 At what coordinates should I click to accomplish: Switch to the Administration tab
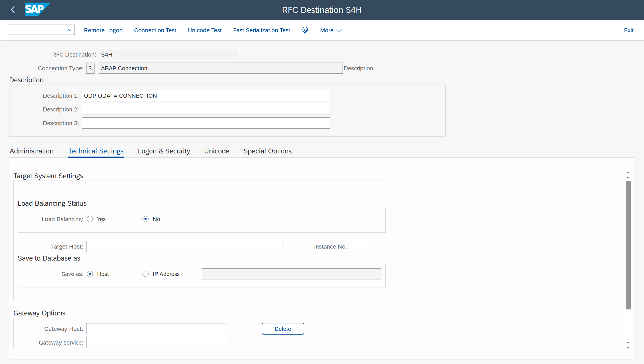[31, 151]
